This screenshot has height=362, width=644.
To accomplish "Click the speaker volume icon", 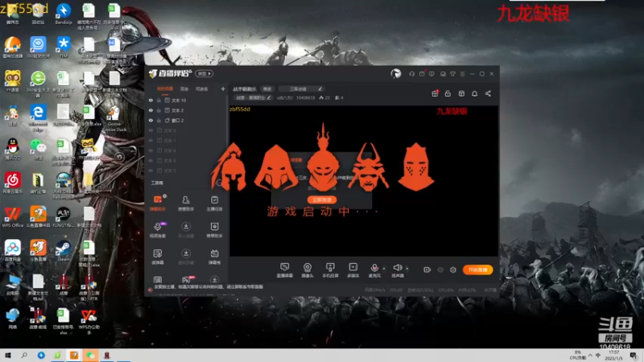I will [x=397, y=268].
